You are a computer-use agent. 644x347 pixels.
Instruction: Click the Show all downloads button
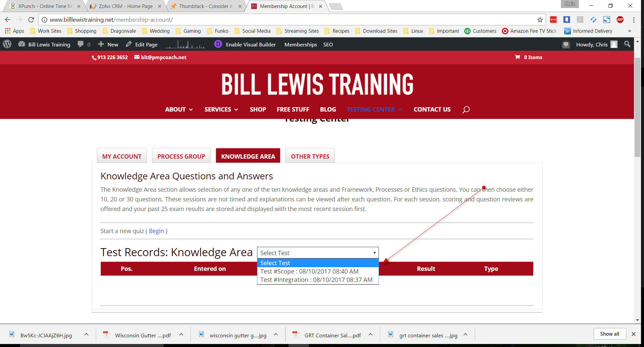610,334
